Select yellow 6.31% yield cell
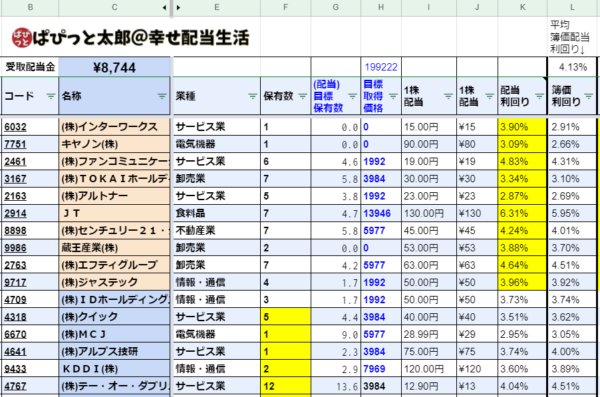 click(522, 213)
